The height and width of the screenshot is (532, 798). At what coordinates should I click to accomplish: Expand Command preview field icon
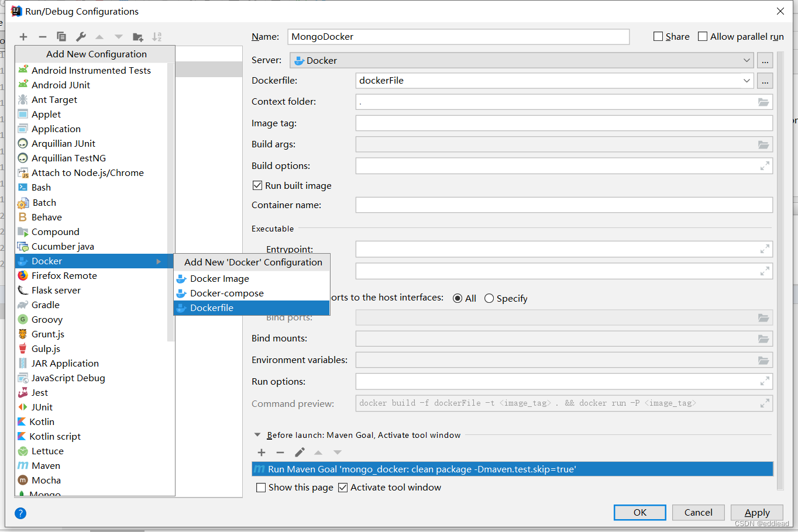tap(765, 403)
